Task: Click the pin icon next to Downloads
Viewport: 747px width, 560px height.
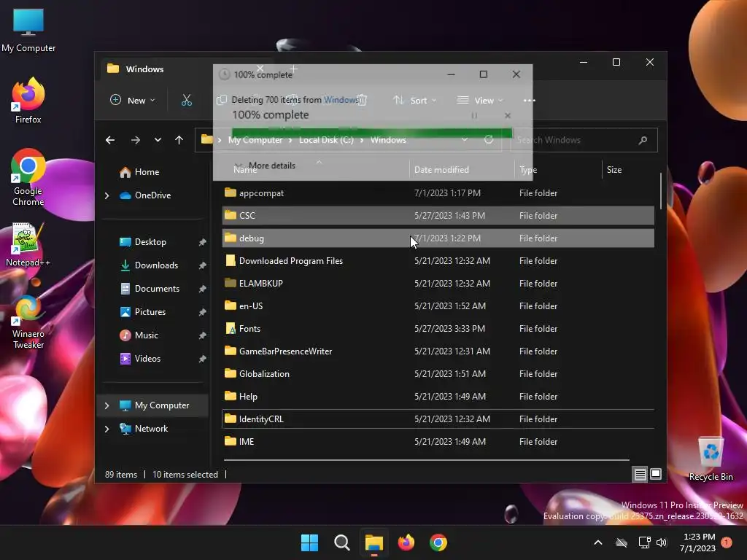Action: click(203, 265)
